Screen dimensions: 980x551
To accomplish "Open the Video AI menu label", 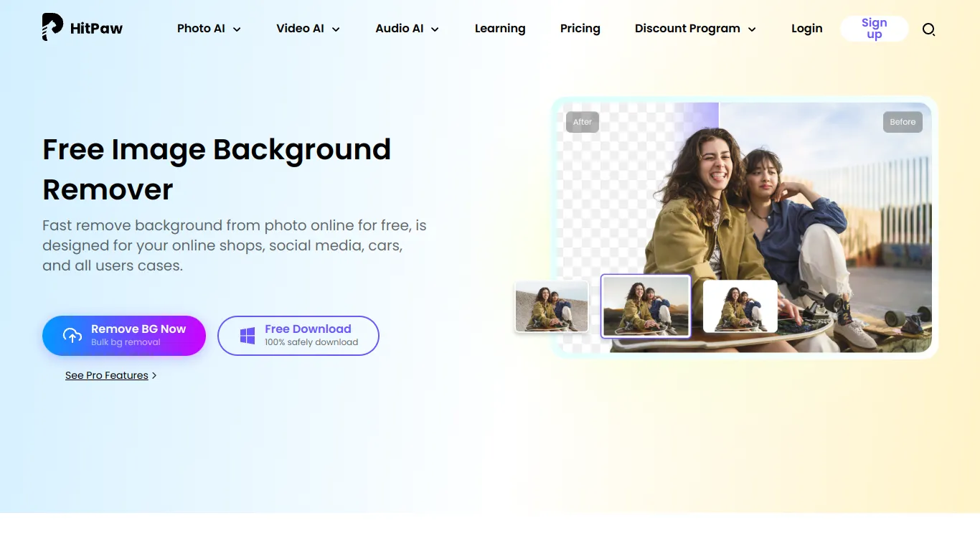I will click(300, 29).
